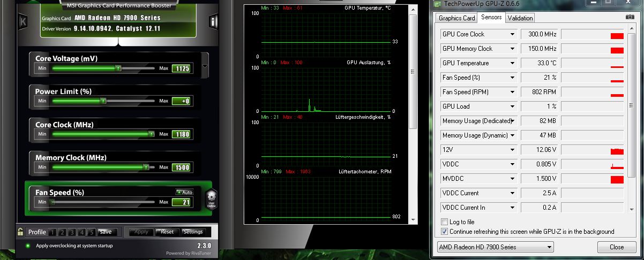Open the VDDC Current In sensor dropdown
Screen dimensions: 644x260
tap(513, 208)
